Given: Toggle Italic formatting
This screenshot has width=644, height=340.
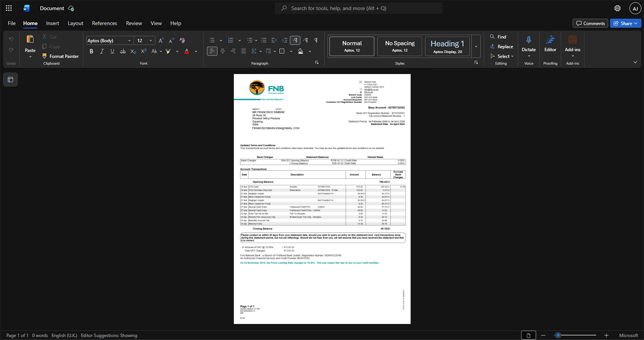Looking at the screenshot, I should coord(102,51).
